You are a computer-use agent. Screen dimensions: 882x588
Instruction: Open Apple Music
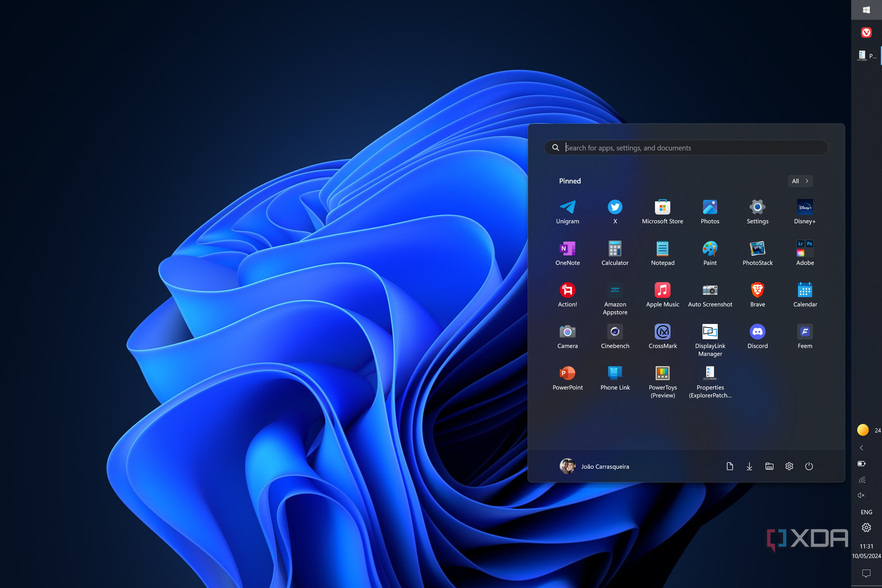coord(662,294)
